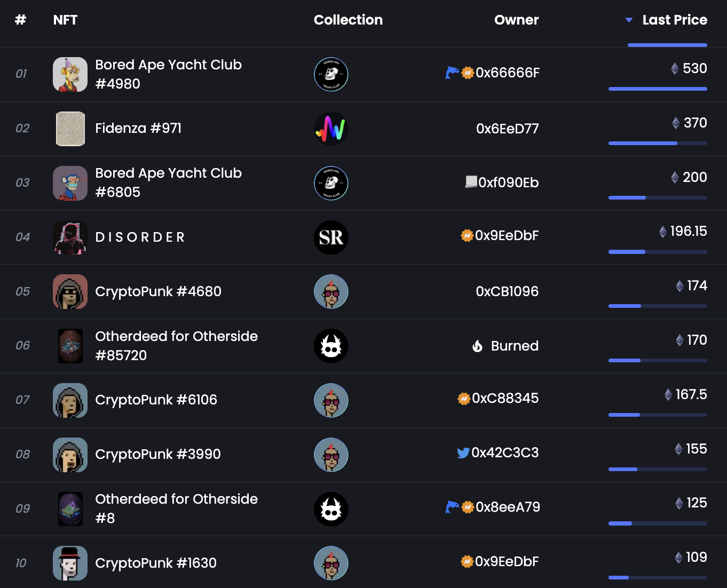
Task: Click the dolphin badge beside owner 0x66666F
Action: pyautogui.click(x=452, y=73)
